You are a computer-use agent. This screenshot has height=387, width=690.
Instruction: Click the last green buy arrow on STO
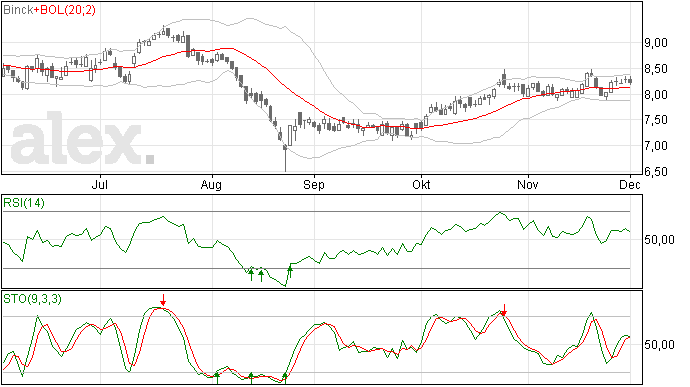click(285, 378)
